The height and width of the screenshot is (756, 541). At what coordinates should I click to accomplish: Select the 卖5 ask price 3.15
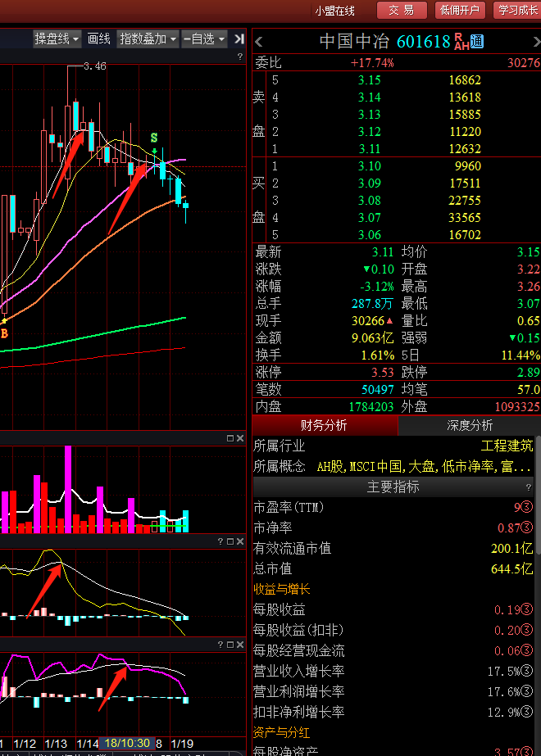[x=369, y=80]
